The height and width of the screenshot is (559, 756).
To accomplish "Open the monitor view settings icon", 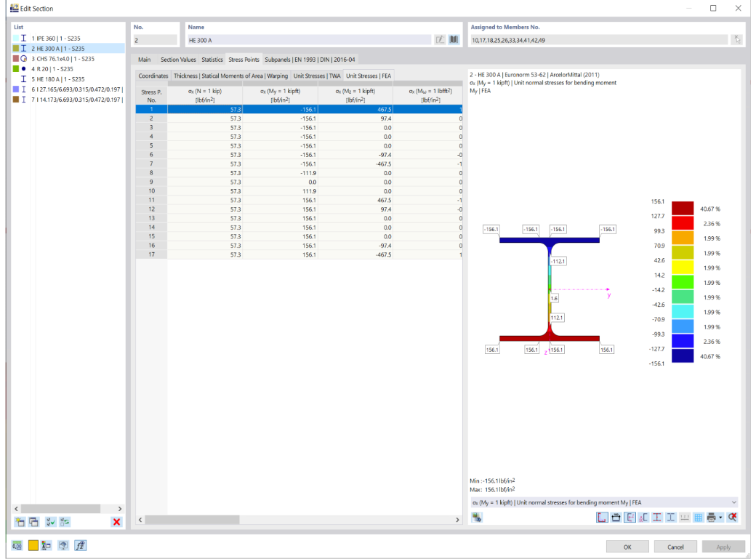I will (x=63, y=545).
